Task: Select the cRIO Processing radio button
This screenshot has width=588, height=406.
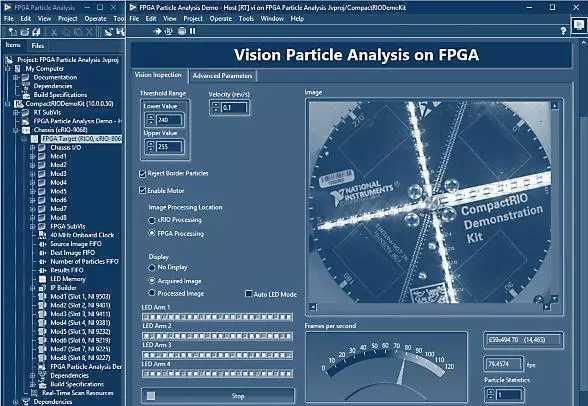Action: coord(152,220)
